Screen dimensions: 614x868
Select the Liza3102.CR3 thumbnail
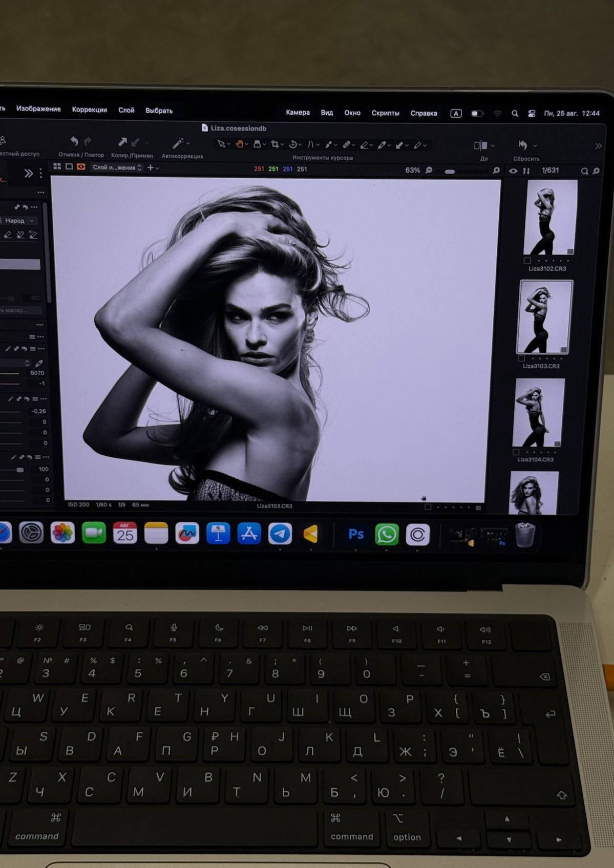point(551,218)
